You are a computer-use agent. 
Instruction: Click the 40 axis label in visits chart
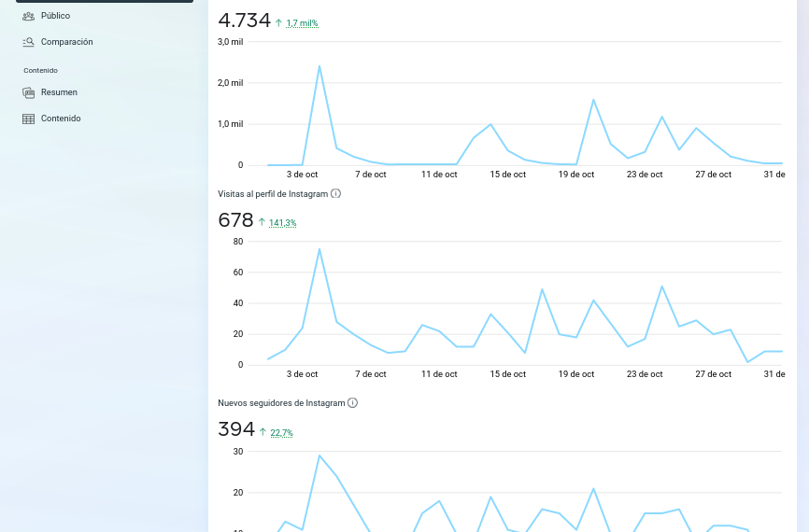click(238, 303)
